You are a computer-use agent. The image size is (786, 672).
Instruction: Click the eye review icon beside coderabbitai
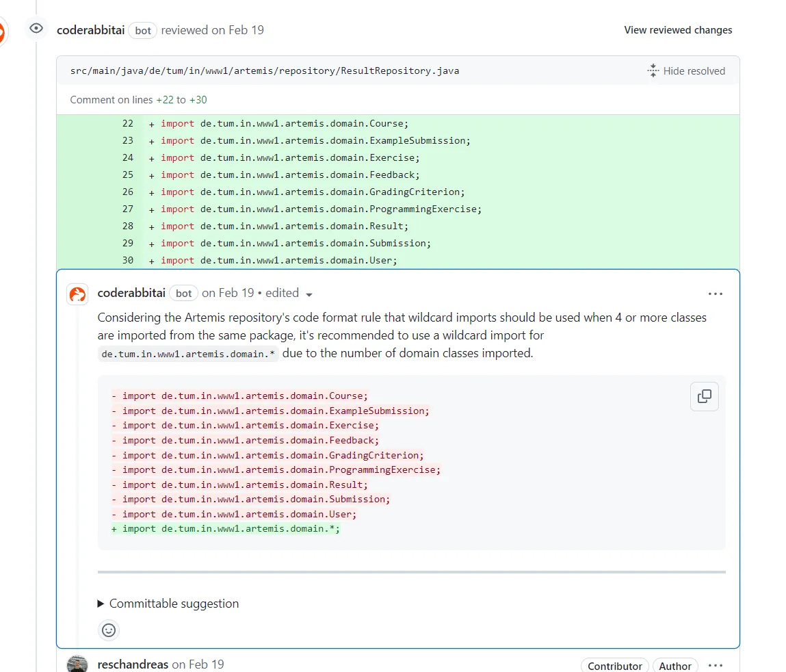(36, 29)
